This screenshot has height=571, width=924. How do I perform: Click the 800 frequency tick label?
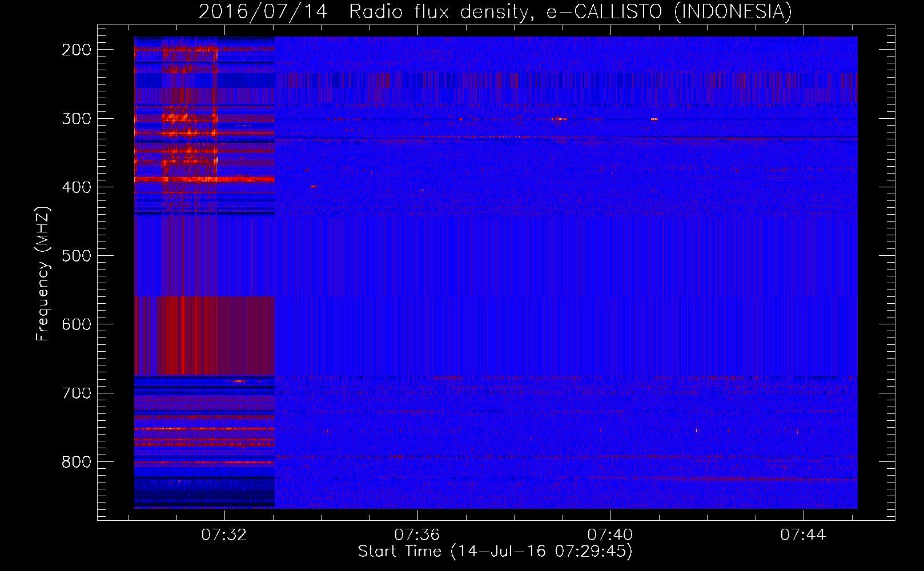[x=77, y=461]
